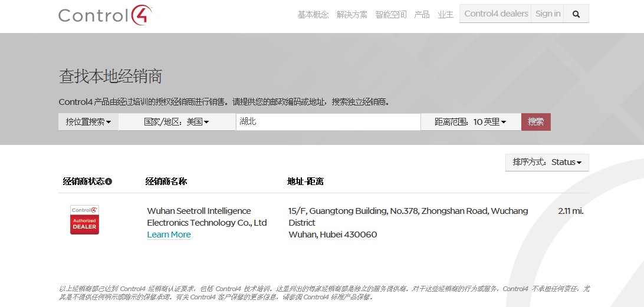Click Sign in button

pos(547,14)
